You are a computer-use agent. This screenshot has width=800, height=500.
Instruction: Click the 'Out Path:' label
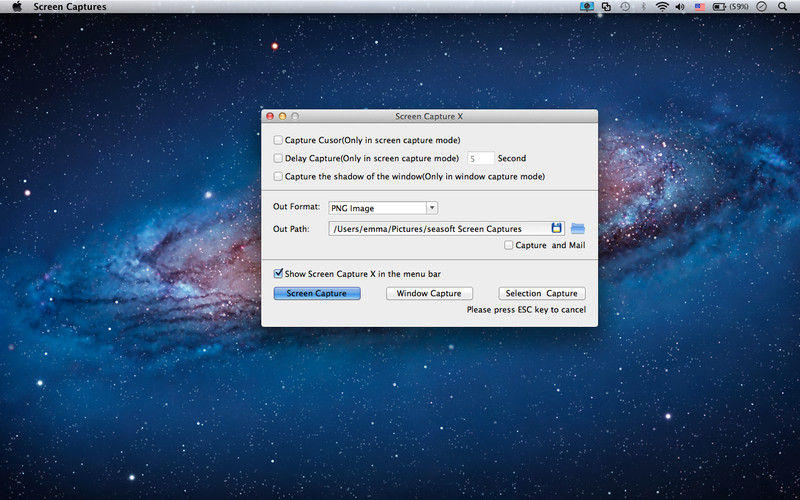(291, 229)
